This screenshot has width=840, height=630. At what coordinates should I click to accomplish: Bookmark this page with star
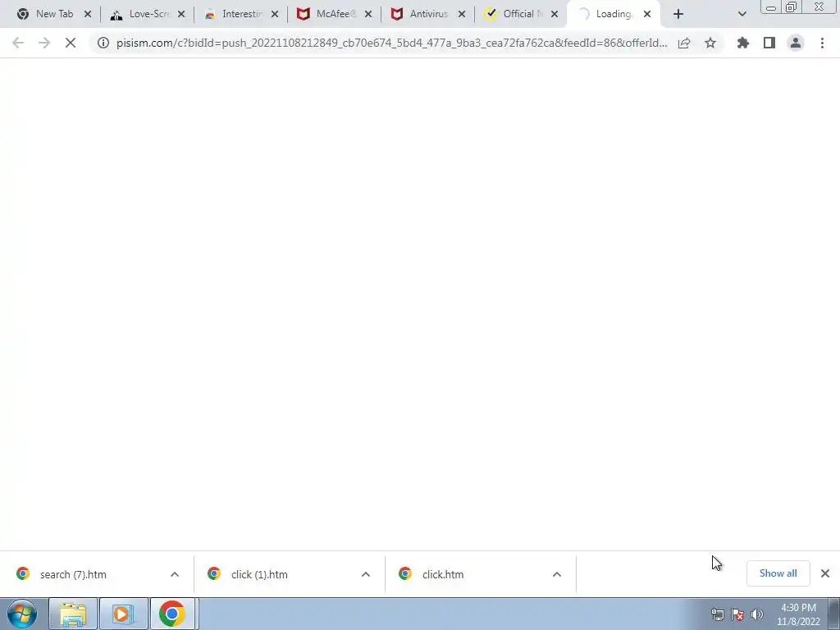[x=710, y=43]
